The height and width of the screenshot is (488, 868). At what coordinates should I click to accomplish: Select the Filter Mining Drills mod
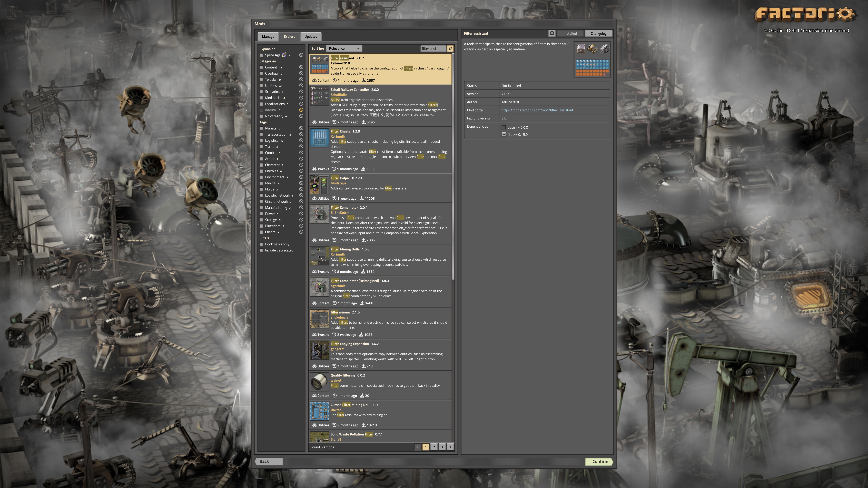[x=380, y=260]
